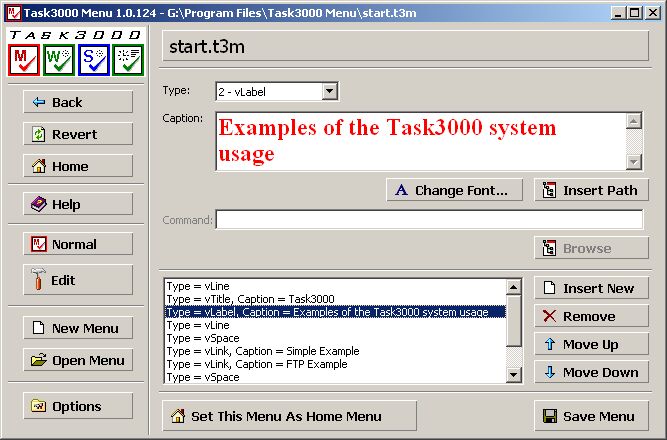Click the Change Font button

[x=451, y=190]
